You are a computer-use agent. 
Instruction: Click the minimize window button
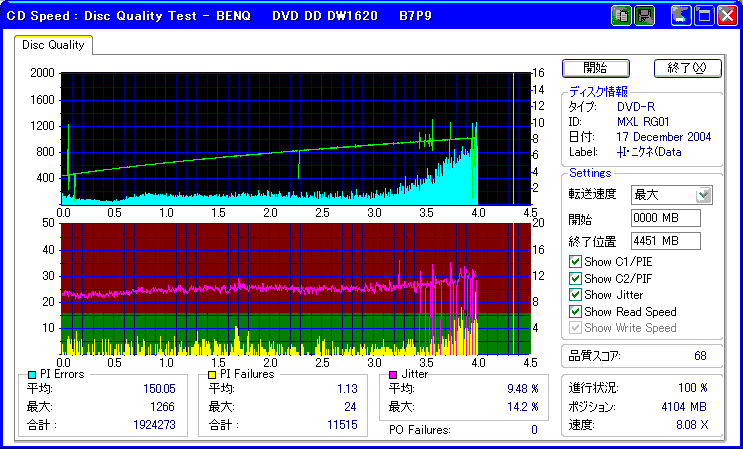point(681,16)
